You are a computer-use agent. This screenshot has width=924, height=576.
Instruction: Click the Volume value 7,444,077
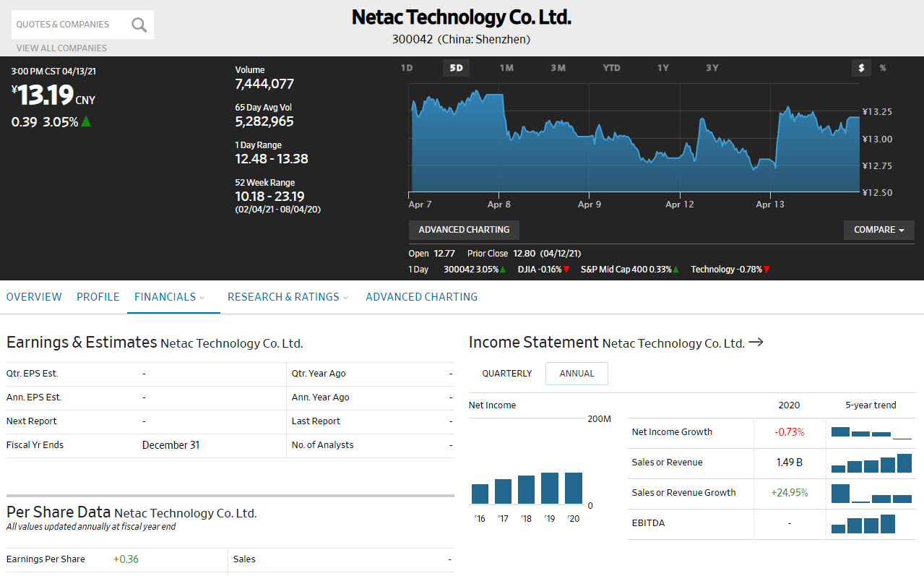click(x=264, y=84)
